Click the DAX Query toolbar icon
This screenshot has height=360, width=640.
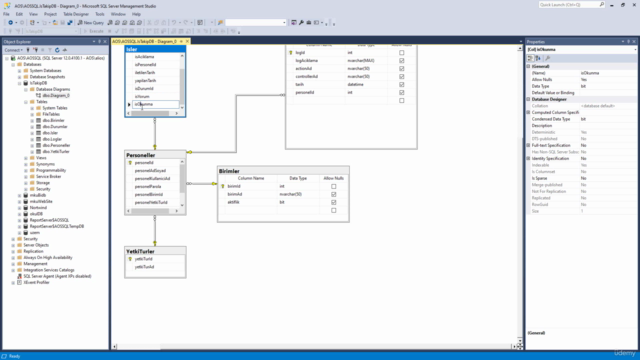[140, 23]
